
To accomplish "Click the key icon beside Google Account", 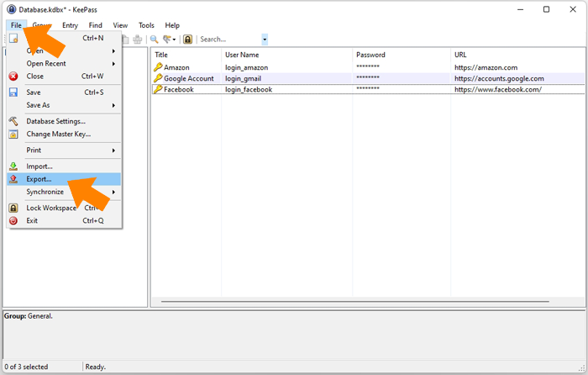I will coord(157,78).
